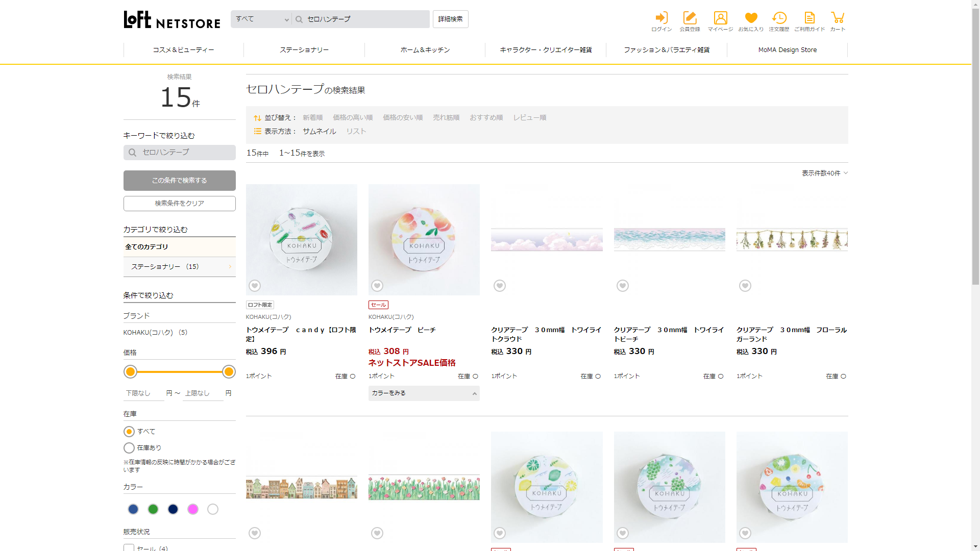This screenshot has width=980, height=551.
Task: Check the セール sales status checkbox
Action: coord(129,548)
